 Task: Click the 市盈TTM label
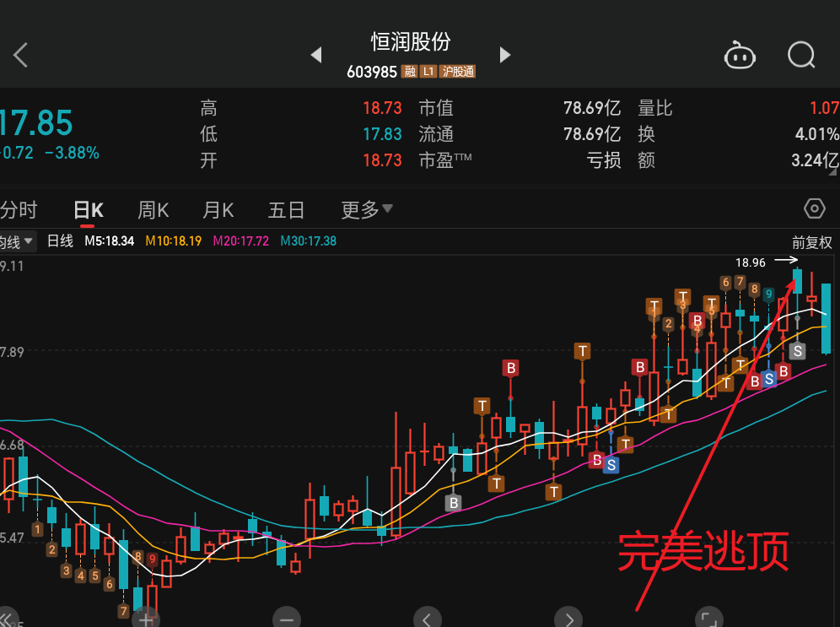click(x=445, y=160)
